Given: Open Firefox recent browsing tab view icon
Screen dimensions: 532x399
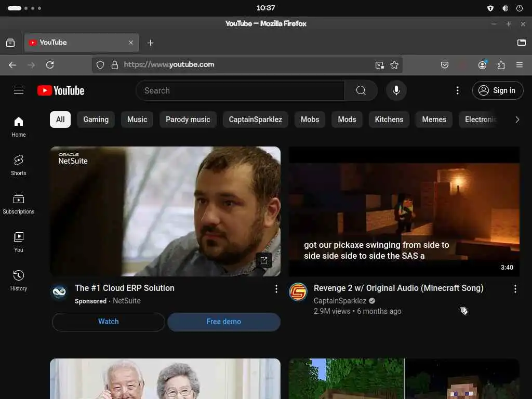Looking at the screenshot, I should click(10, 43).
